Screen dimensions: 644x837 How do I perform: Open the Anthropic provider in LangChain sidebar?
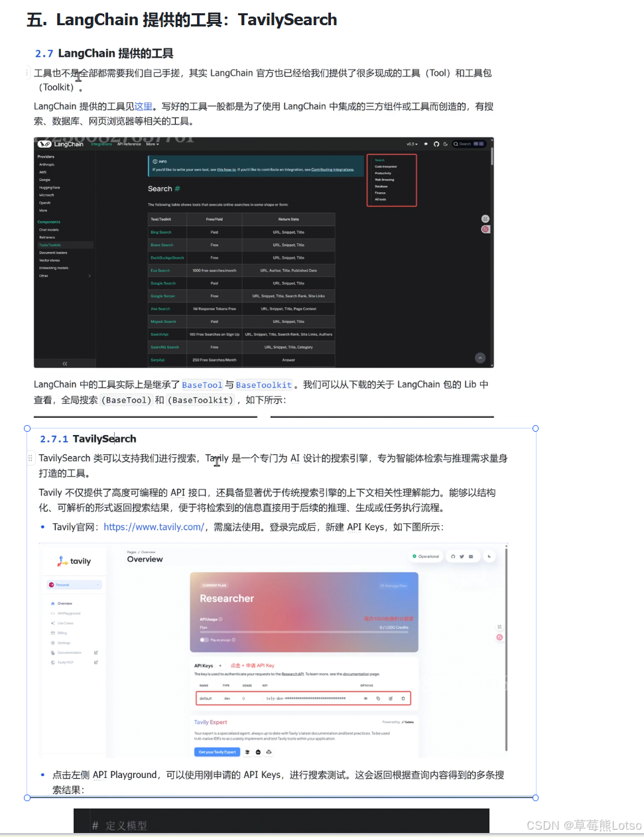click(47, 164)
